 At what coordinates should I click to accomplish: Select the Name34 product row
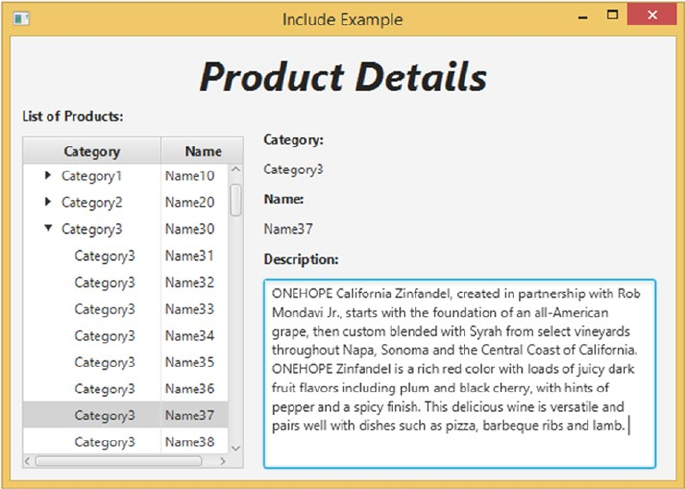(125, 336)
